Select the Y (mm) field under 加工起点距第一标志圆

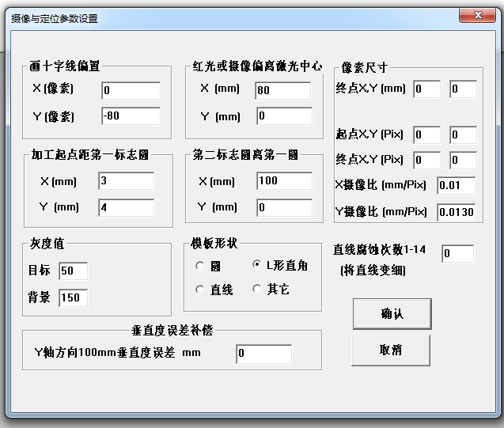126,207
